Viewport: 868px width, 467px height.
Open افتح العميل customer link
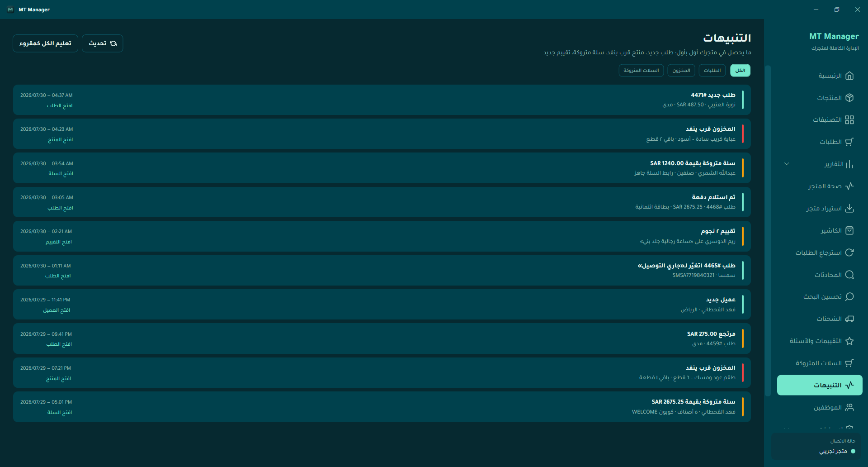57,310
